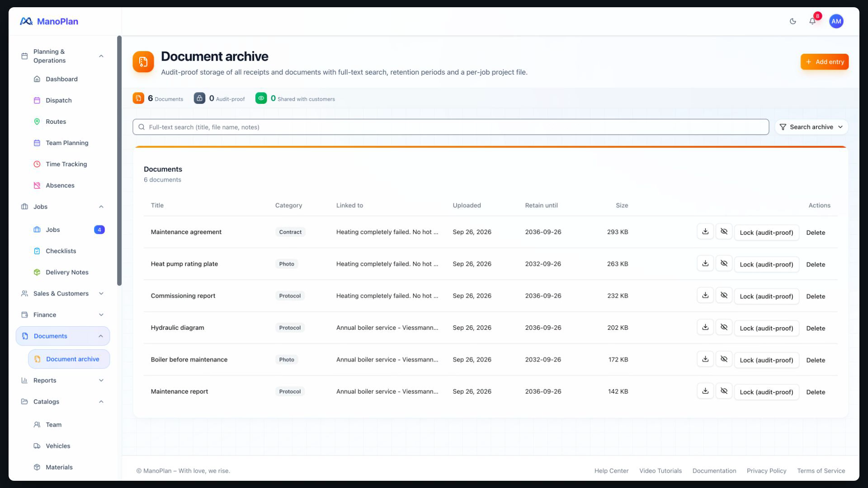Toggle dark mode moon icon
The height and width of the screenshot is (488, 868).
coord(793,21)
